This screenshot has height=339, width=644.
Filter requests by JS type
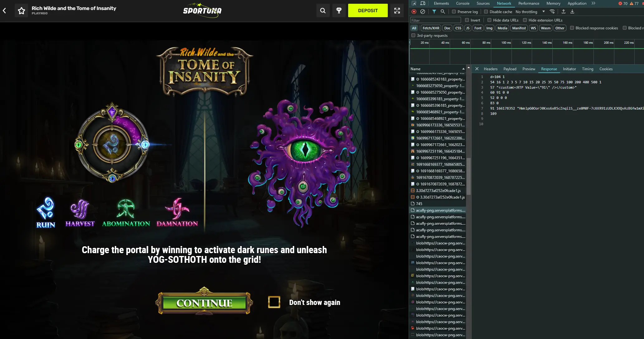point(468,28)
